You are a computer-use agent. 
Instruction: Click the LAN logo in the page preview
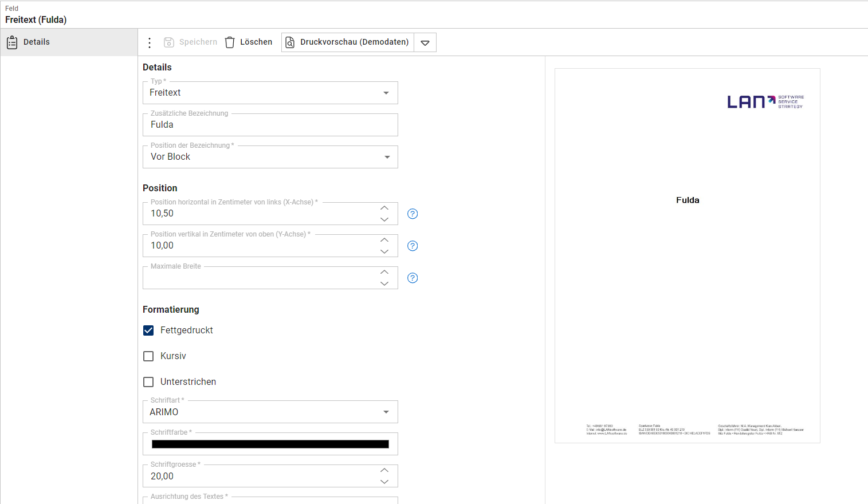point(765,102)
